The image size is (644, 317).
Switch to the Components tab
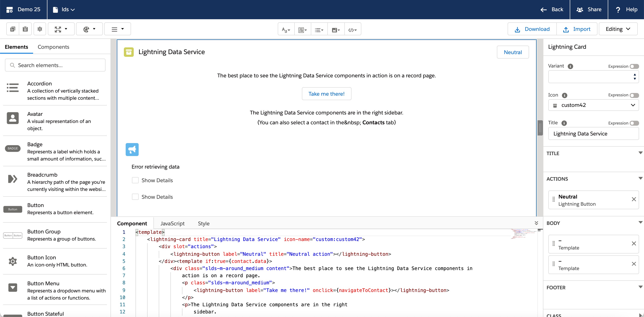[x=53, y=47]
